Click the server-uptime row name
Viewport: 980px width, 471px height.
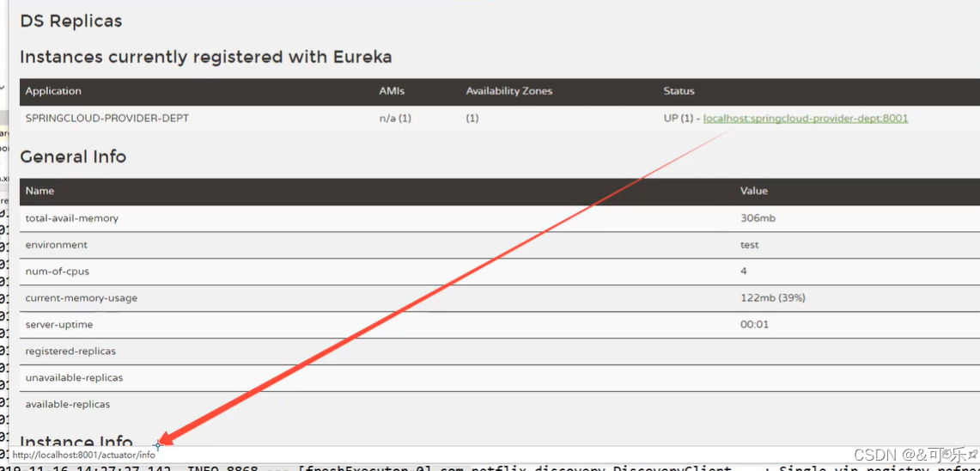click(58, 325)
